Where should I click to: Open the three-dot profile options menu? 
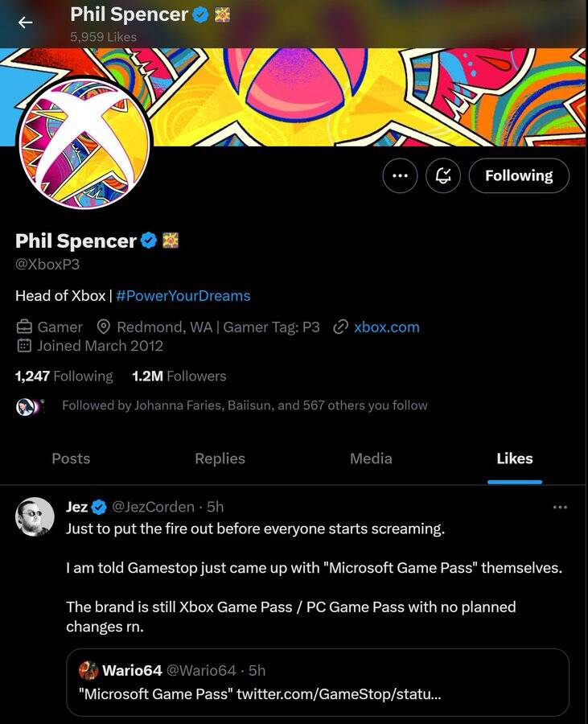pyautogui.click(x=400, y=175)
